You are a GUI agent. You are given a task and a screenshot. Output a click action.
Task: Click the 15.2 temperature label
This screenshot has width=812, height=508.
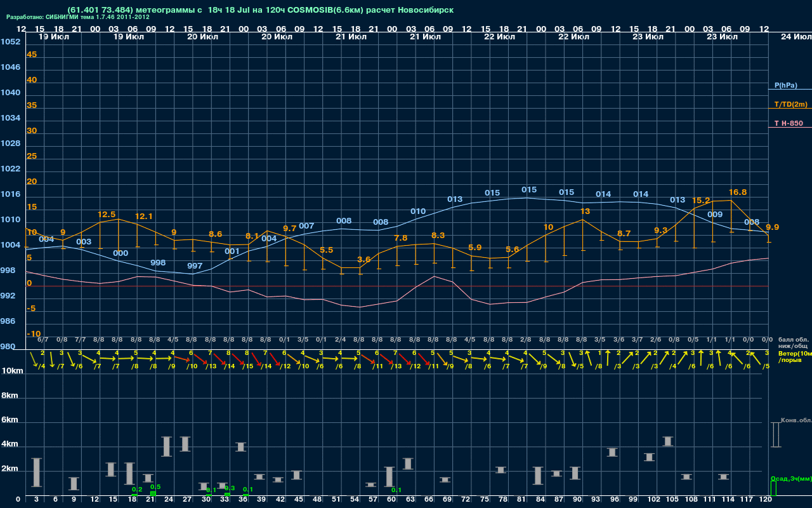click(x=701, y=201)
